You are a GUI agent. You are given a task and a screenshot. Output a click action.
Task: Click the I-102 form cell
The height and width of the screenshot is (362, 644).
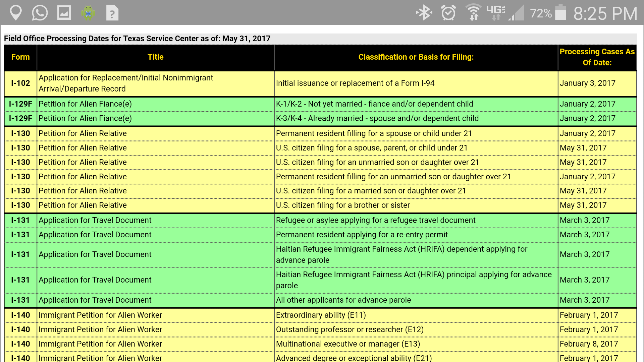pyautogui.click(x=20, y=83)
